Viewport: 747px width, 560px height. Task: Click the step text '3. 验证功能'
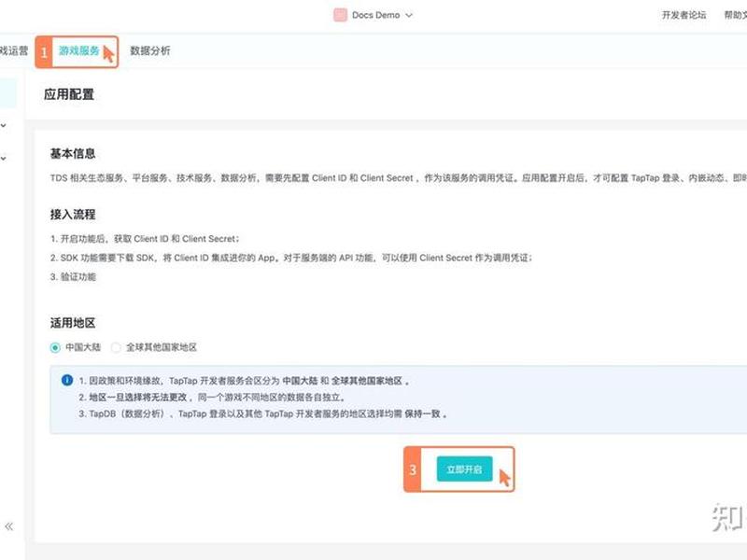pyautogui.click(x=73, y=276)
